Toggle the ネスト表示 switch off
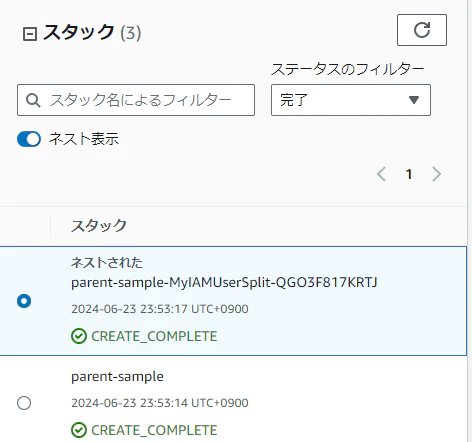This screenshot has width=472, height=442. pos(29,139)
